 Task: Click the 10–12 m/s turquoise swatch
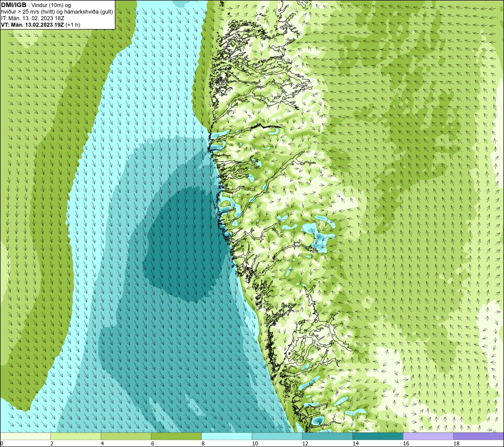pyautogui.click(x=277, y=436)
